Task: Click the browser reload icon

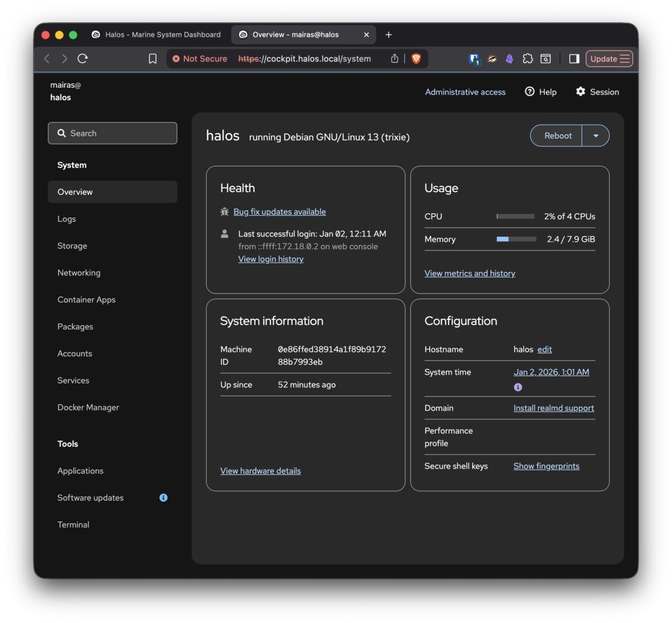Action: [x=83, y=59]
